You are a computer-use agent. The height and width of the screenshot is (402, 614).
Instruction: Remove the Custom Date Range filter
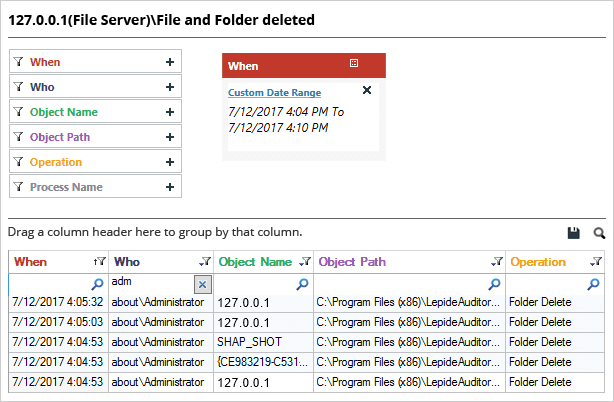(367, 90)
